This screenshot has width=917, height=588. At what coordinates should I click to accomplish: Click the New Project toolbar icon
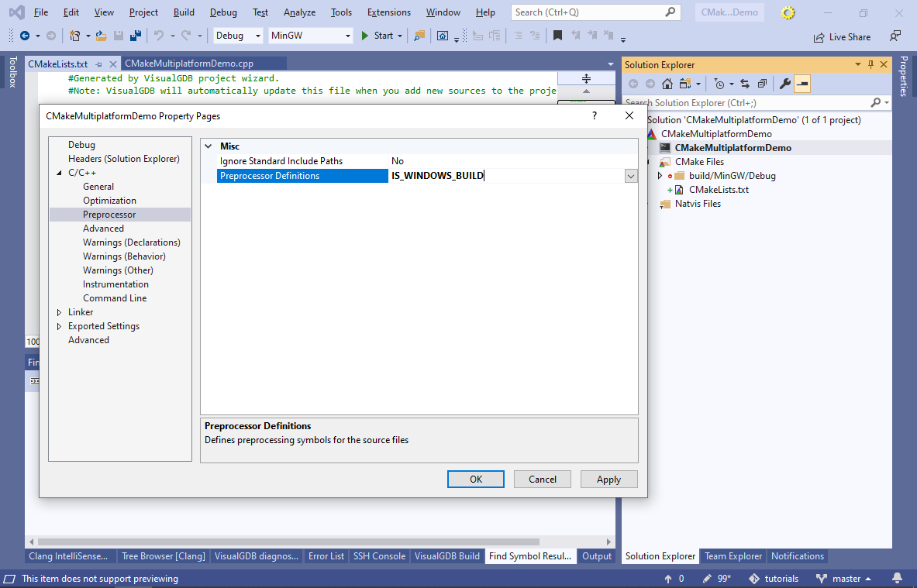pyautogui.click(x=75, y=36)
